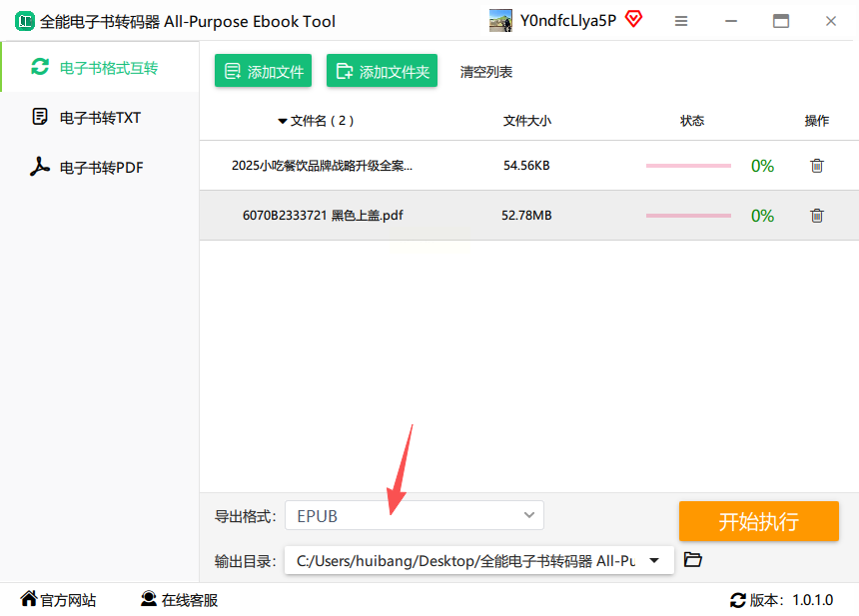Click 清空列表 to clear list
The image size is (859, 616).
tap(485, 72)
